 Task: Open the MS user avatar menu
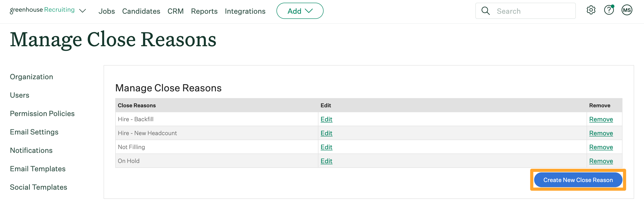[627, 10]
